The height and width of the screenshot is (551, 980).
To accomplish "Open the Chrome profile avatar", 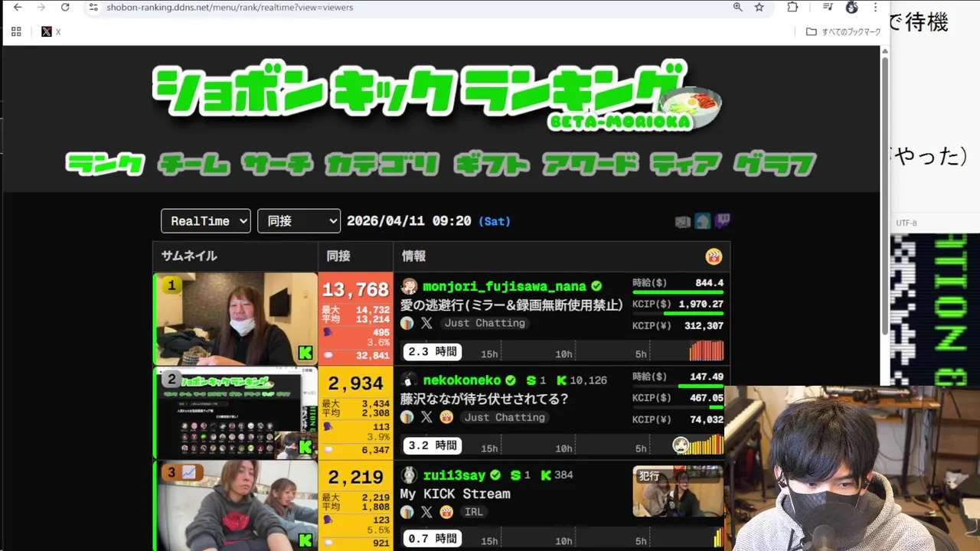I will [x=851, y=7].
